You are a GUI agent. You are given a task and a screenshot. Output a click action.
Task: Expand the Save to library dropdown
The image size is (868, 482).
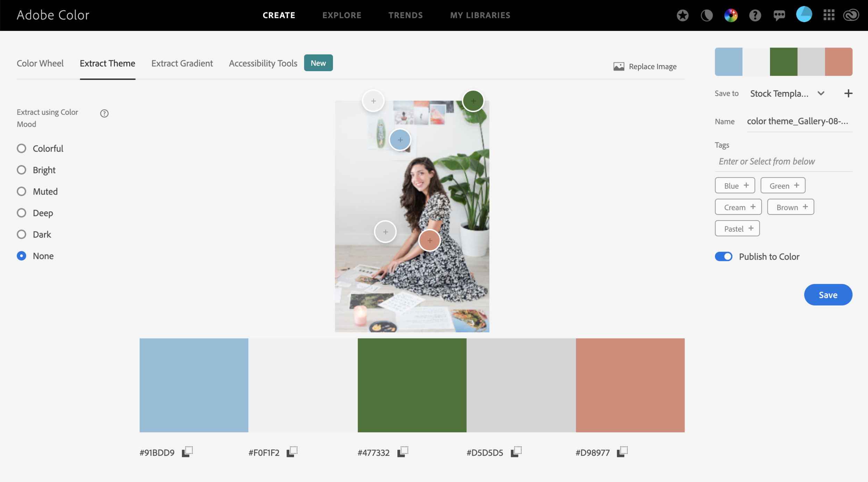coord(821,93)
